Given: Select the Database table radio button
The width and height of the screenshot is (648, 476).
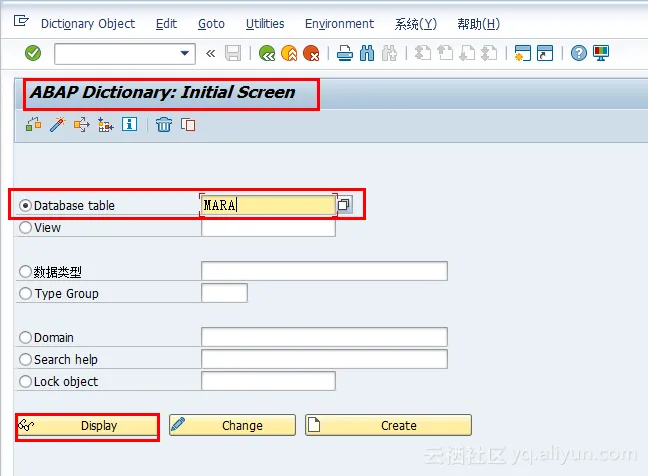Looking at the screenshot, I should (x=26, y=205).
